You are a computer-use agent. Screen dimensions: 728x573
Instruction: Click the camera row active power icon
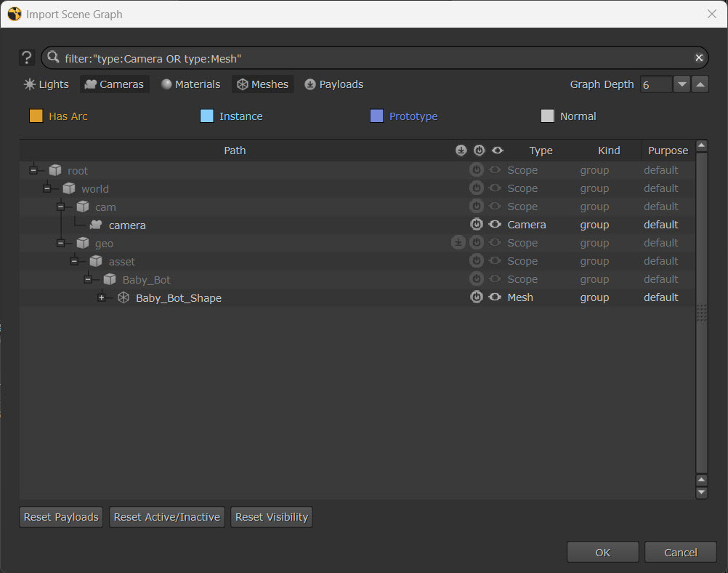point(477,225)
